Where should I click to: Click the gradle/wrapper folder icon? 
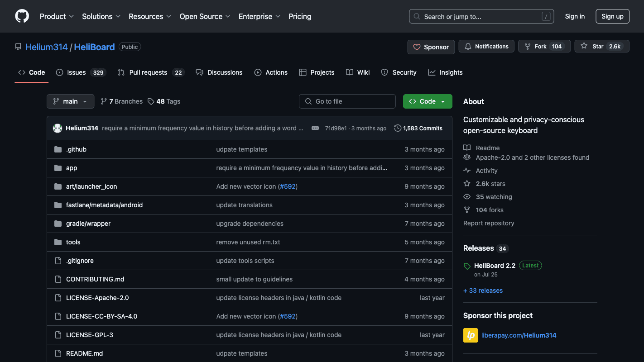tap(58, 224)
